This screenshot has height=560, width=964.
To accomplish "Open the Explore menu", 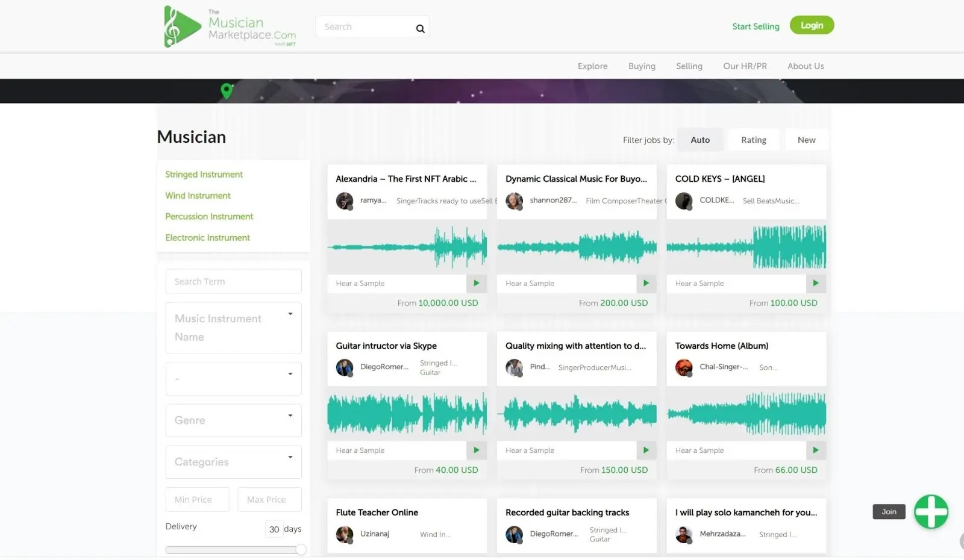I will (x=592, y=66).
